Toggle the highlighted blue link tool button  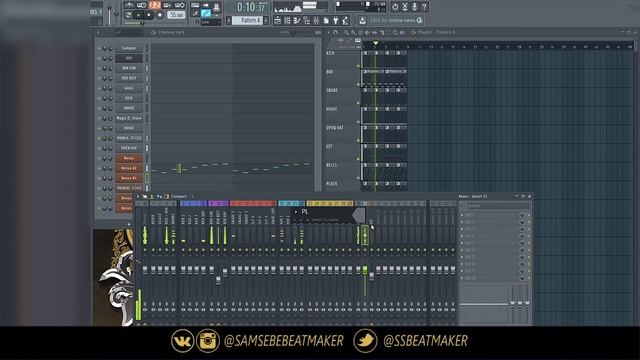[206, 13]
